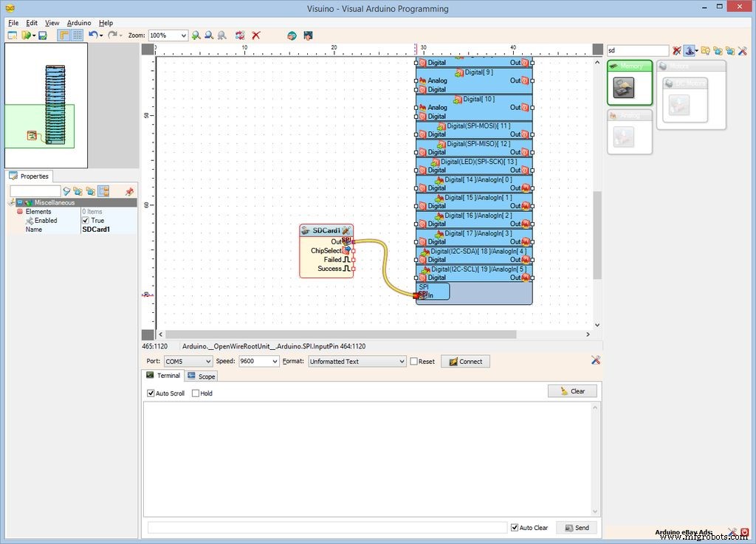756x544 pixels.
Task: Click the serial connection wrench icon near Connect
Action: point(596,361)
